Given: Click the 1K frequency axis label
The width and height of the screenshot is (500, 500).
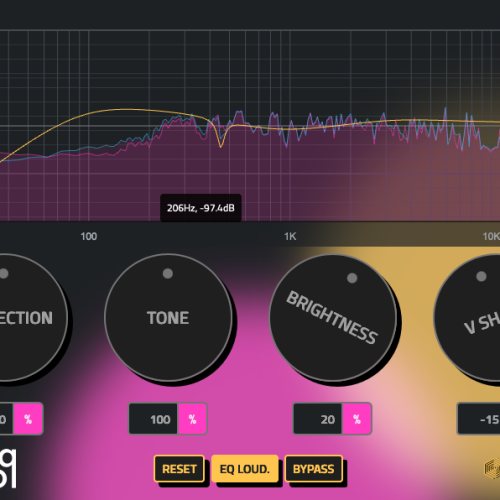Looking at the screenshot, I should tap(290, 236).
